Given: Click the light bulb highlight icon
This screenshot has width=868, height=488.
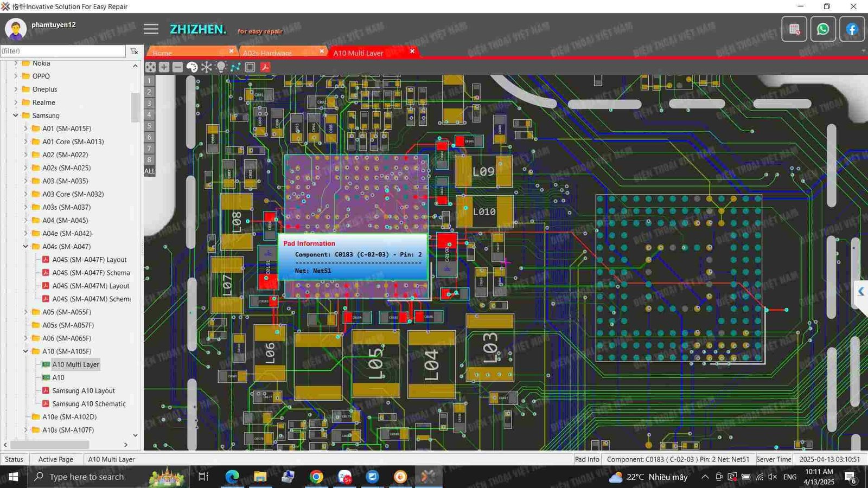Looking at the screenshot, I should tap(221, 67).
